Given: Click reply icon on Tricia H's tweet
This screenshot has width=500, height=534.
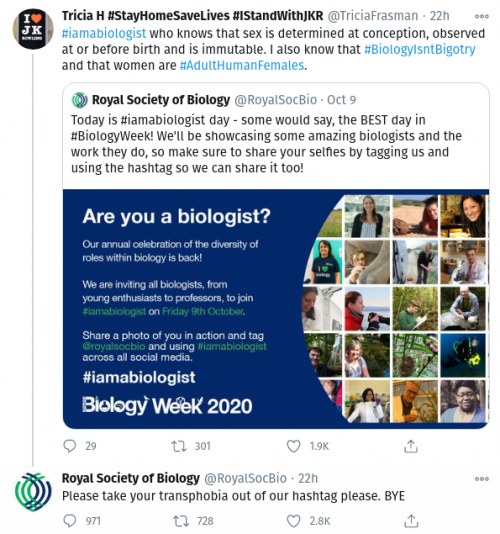Looking at the screenshot, I should pyautogui.click(x=70, y=446).
